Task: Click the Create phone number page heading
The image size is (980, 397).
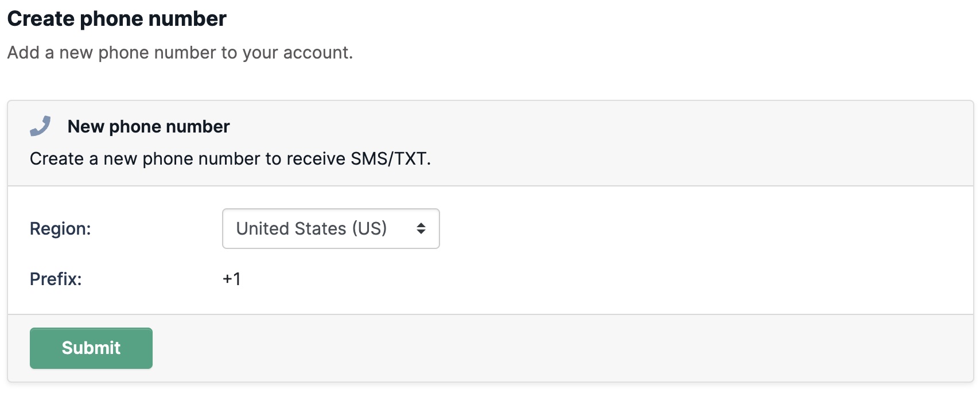Action: pyautogui.click(x=117, y=19)
